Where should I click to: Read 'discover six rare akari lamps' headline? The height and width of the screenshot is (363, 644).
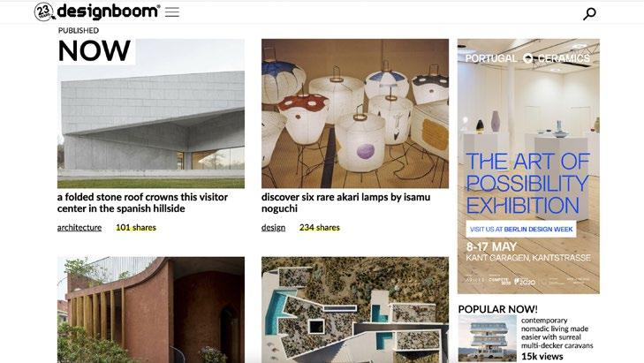[345, 203]
